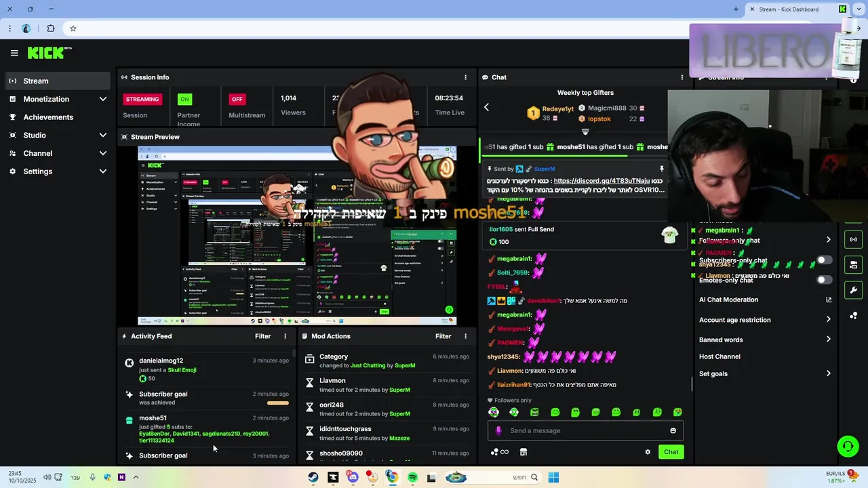Click the Windows Start button
Viewport: 868px width, 488px height.
tap(553, 477)
